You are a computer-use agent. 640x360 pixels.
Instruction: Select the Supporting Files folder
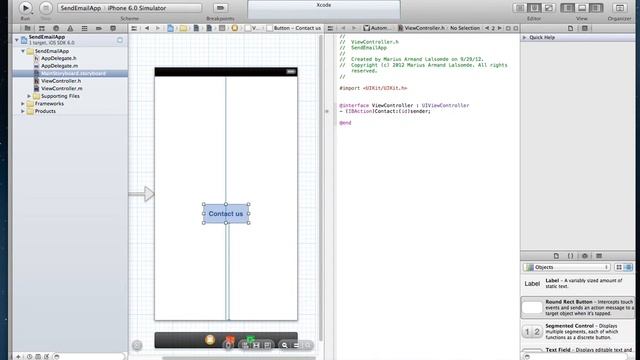[60, 96]
